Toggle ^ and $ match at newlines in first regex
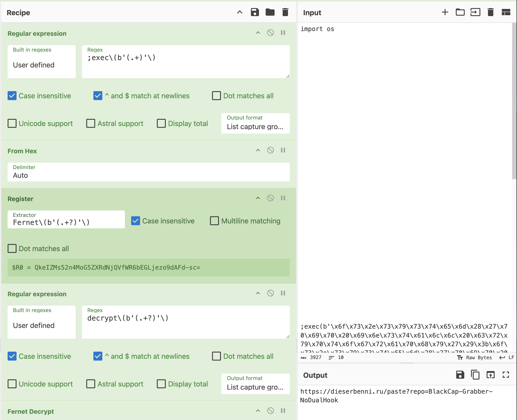 pos(98,96)
